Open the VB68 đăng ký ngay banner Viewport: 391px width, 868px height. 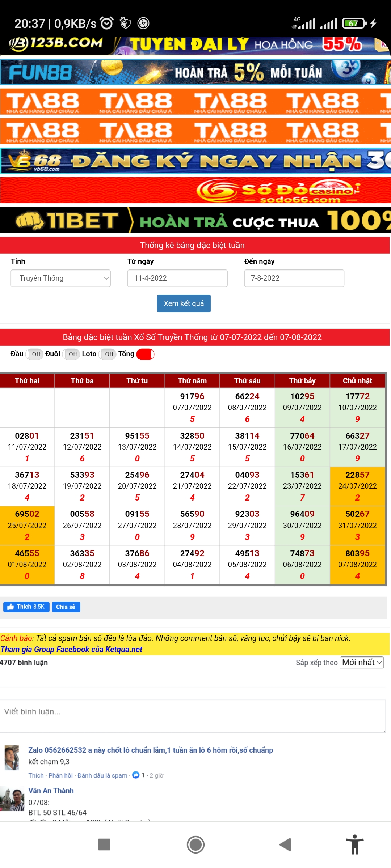click(195, 161)
